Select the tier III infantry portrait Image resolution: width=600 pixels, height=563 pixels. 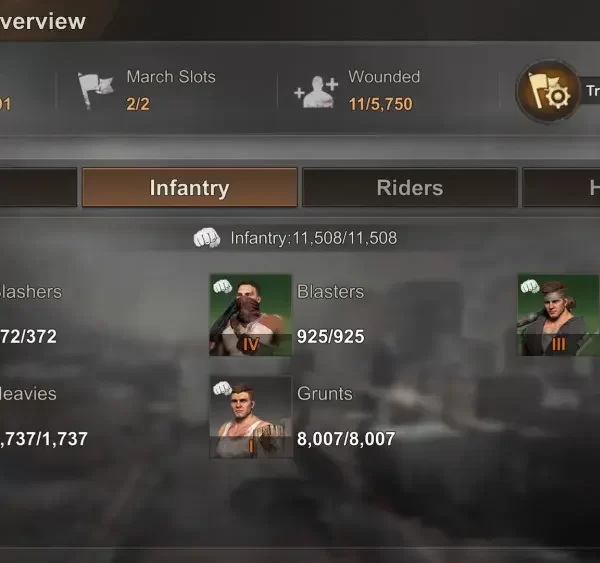(x=558, y=315)
